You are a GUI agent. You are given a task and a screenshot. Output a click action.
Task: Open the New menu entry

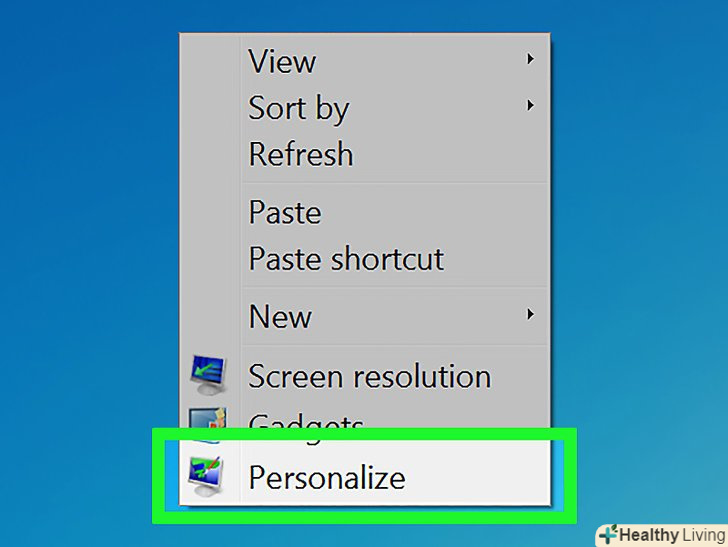280,317
